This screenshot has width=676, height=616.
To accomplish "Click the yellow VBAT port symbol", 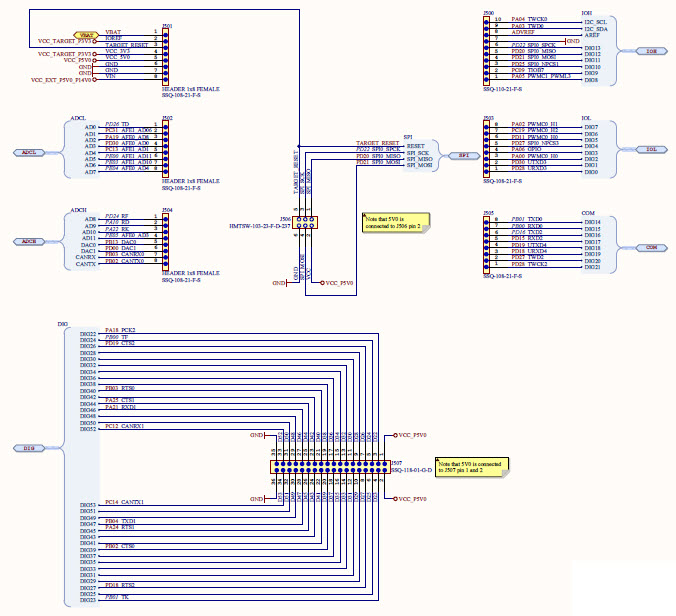I will tap(87, 34).
